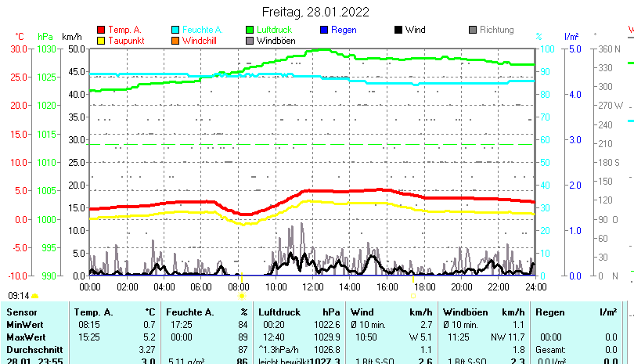
Task: Click the blue Regen legend square
Action: click(324, 30)
